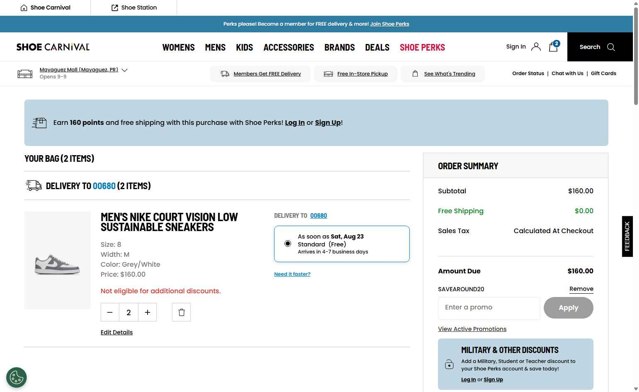This screenshot has height=392, width=639.
Task: Open the Mens menu
Action: click(x=215, y=47)
